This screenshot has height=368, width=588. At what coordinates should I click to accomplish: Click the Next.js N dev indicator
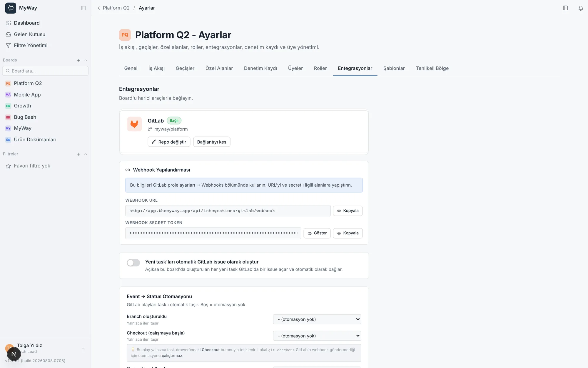pyautogui.click(x=14, y=354)
